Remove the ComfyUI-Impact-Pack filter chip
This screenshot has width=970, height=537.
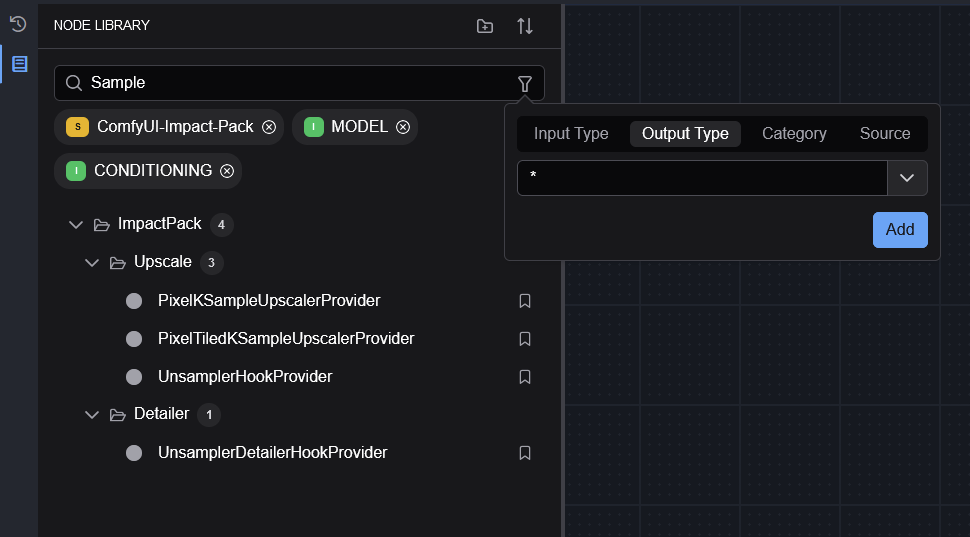[x=269, y=127]
